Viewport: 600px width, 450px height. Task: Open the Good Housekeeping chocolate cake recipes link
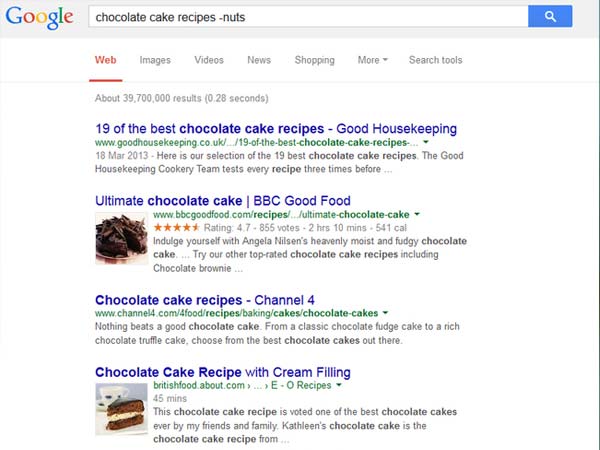[x=276, y=129]
